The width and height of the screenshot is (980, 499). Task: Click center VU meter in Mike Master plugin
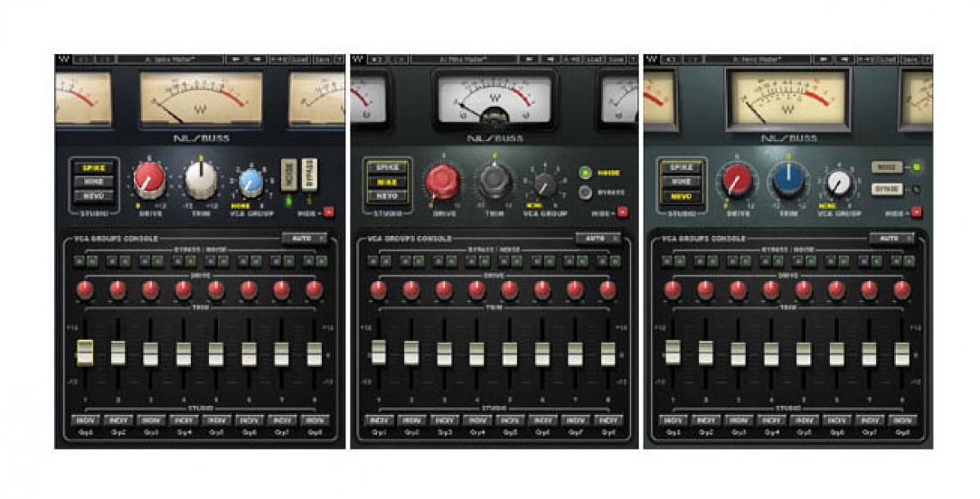[x=494, y=100]
